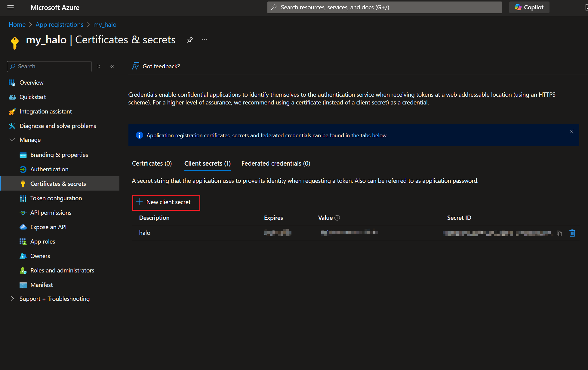Copy the Secret ID to clipboard
This screenshot has width=588, height=370.
coord(559,233)
